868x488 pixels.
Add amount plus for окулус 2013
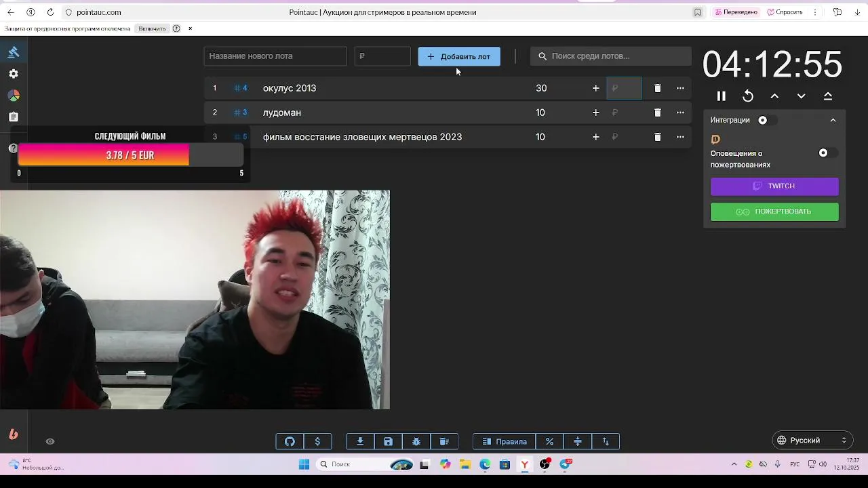(x=595, y=88)
